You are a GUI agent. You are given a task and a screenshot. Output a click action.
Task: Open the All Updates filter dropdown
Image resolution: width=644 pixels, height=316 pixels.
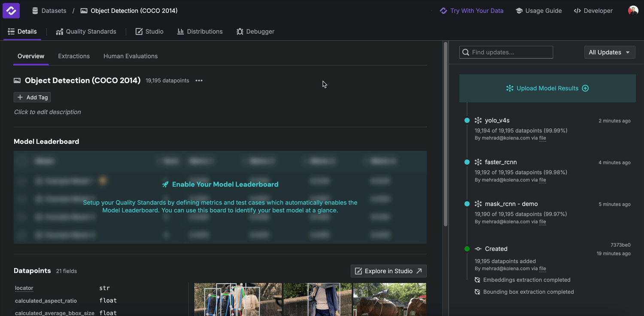coord(609,52)
